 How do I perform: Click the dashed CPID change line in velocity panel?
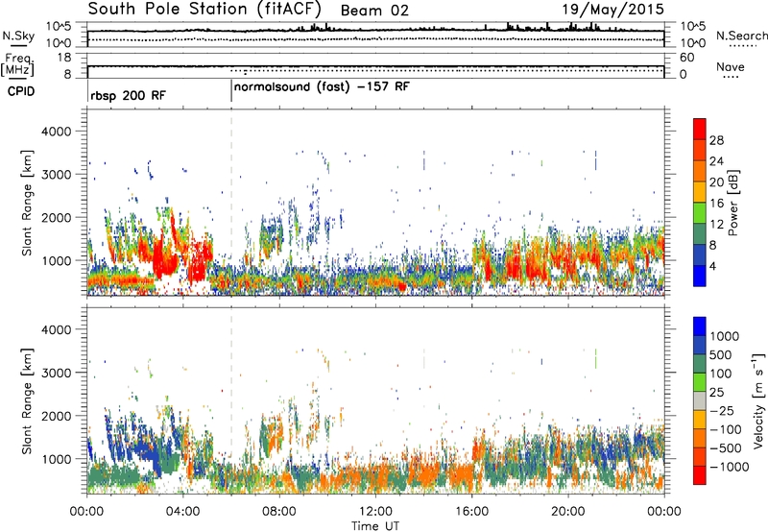(231, 400)
